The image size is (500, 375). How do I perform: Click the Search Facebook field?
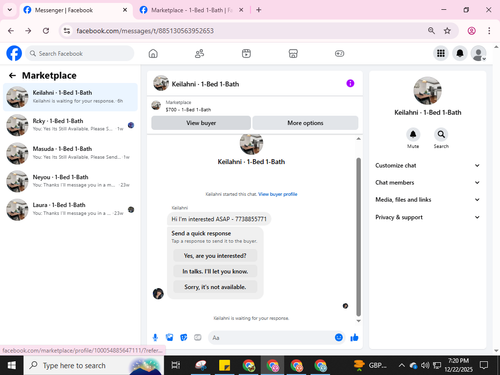click(x=80, y=53)
